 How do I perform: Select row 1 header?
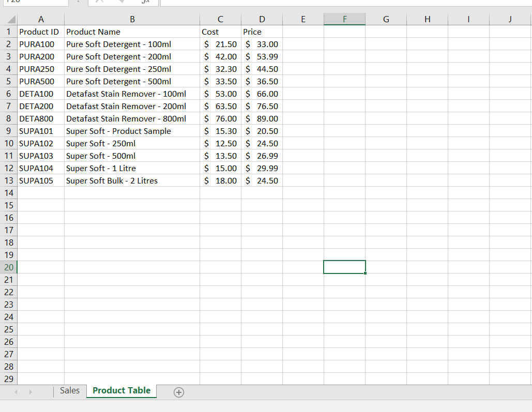[9, 32]
